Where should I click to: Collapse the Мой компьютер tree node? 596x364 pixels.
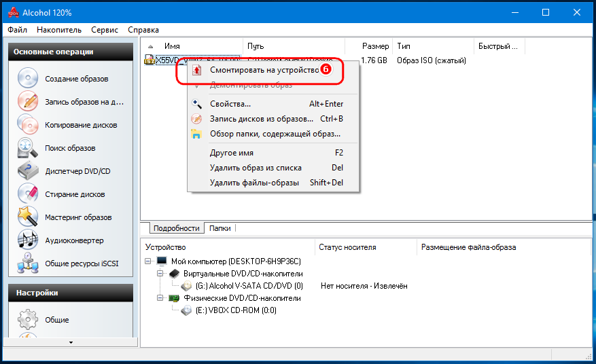click(x=148, y=261)
